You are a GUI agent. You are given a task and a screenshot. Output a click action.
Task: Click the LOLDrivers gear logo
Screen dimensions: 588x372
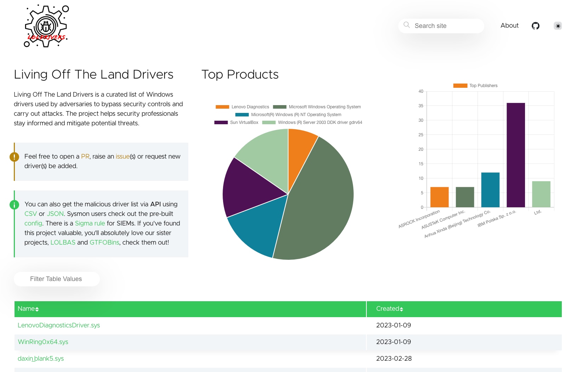(46, 26)
